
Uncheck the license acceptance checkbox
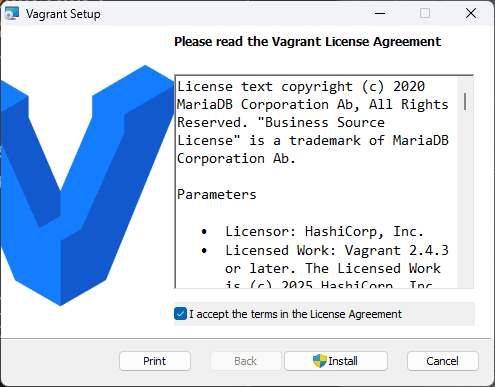[x=180, y=314]
